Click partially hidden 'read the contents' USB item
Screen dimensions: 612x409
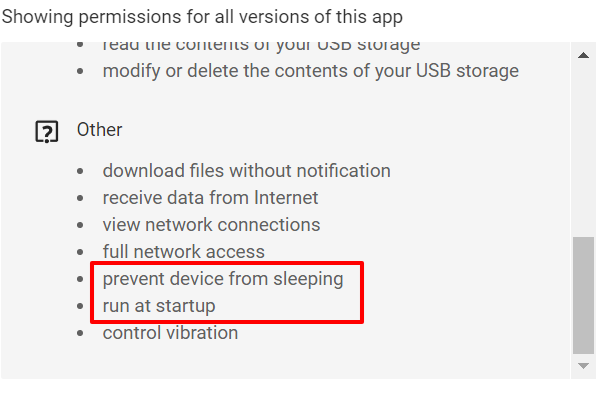pos(260,47)
